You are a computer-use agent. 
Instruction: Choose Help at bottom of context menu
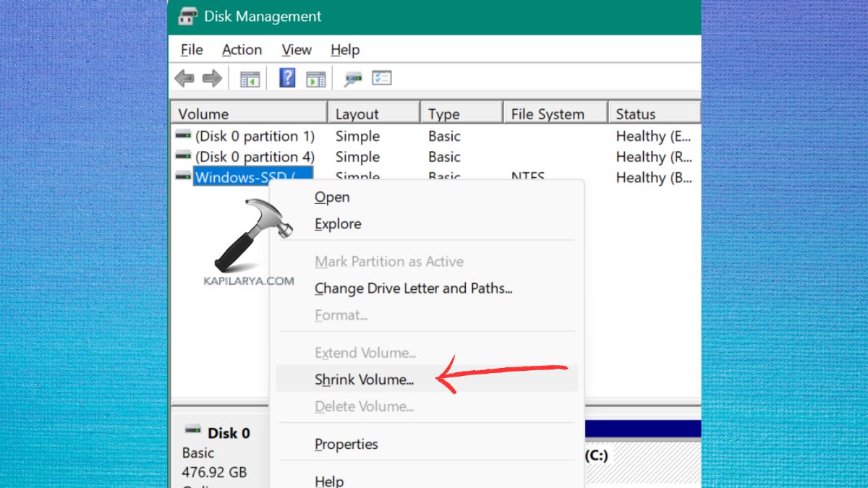click(329, 481)
